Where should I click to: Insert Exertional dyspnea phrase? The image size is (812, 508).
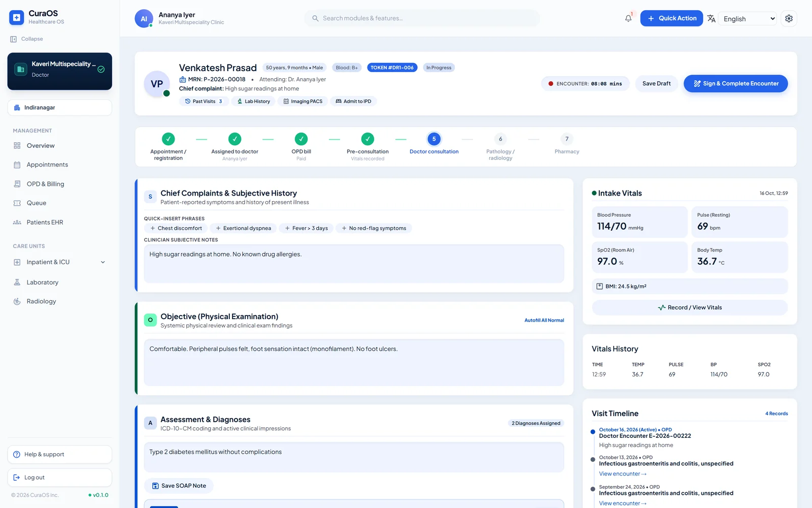pyautogui.click(x=244, y=229)
